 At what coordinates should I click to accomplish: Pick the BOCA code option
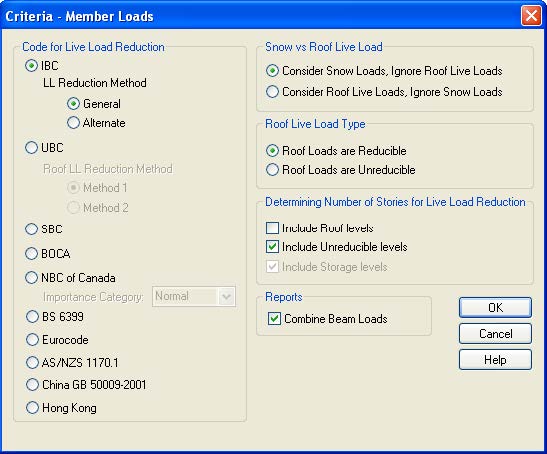click(31, 253)
